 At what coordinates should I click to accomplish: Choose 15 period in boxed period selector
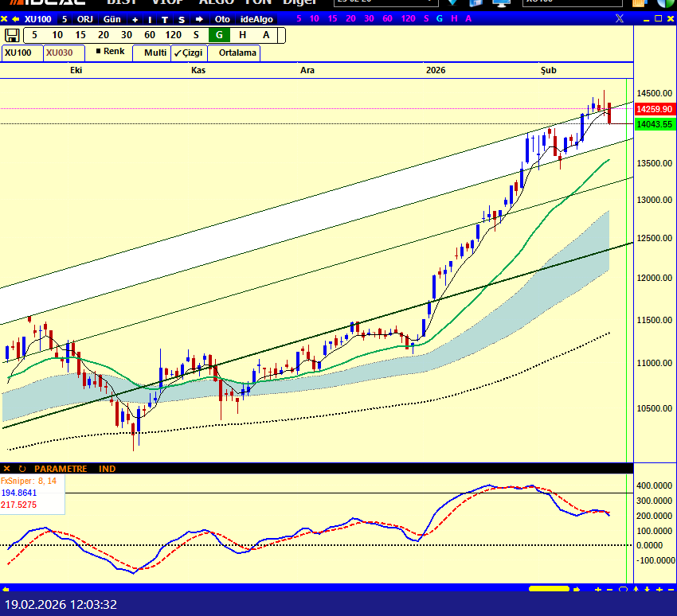pyautogui.click(x=80, y=35)
